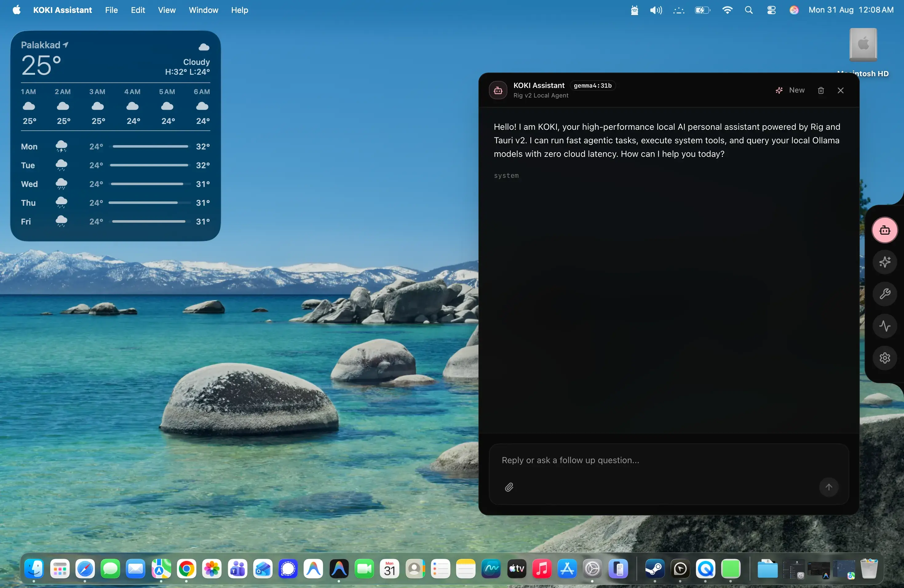Click the Wed temperature range bar
The width and height of the screenshot is (904, 588).
coord(150,184)
